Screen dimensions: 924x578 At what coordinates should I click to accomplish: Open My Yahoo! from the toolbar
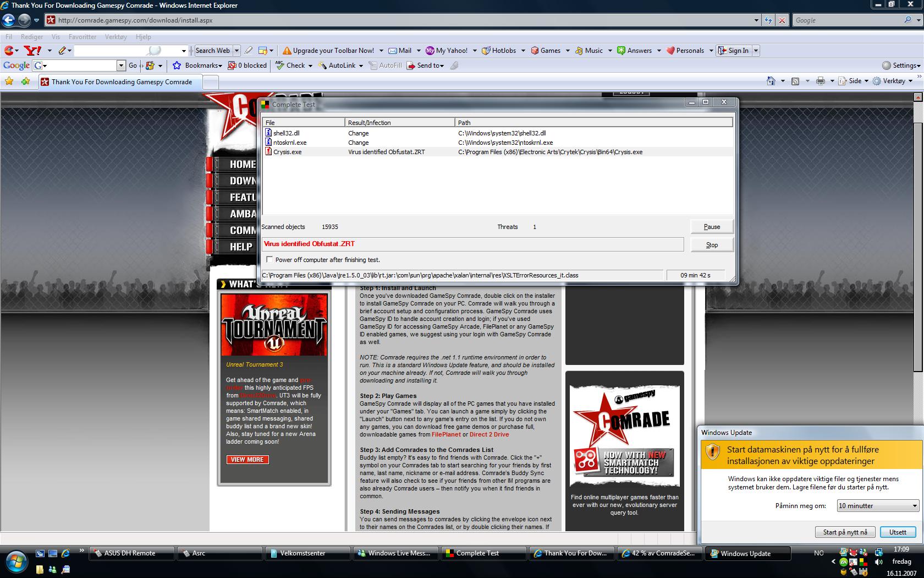(447, 51)
